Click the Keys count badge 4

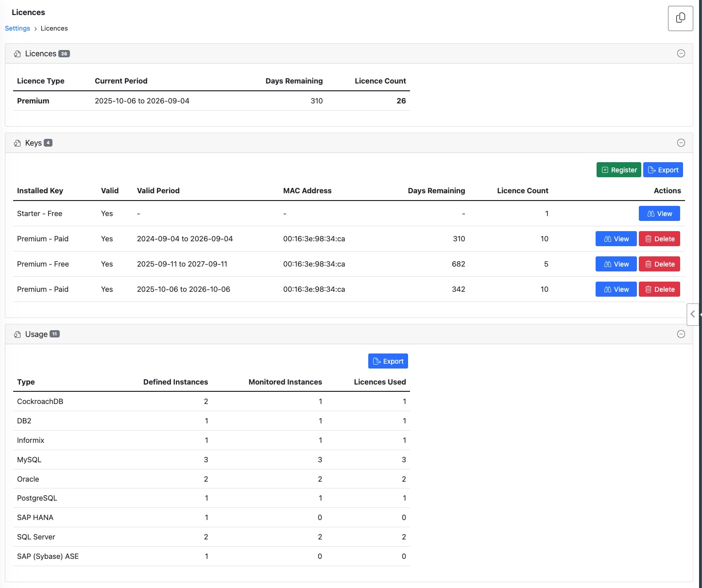[48, 143]
